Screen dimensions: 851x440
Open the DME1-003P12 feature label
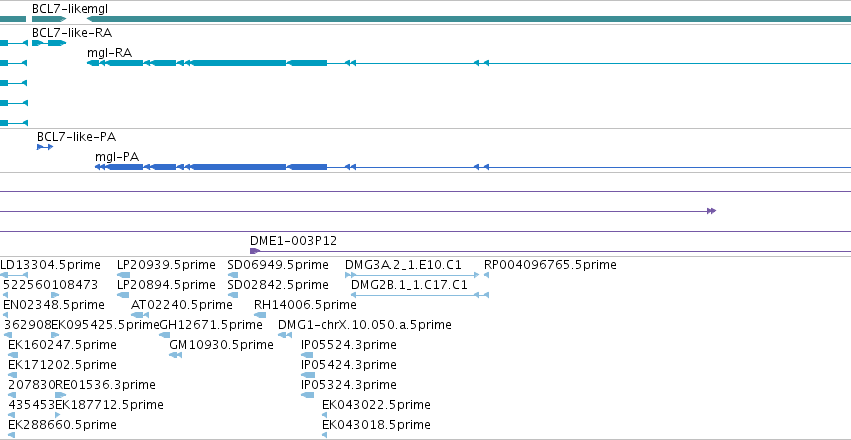coord(293,241)
